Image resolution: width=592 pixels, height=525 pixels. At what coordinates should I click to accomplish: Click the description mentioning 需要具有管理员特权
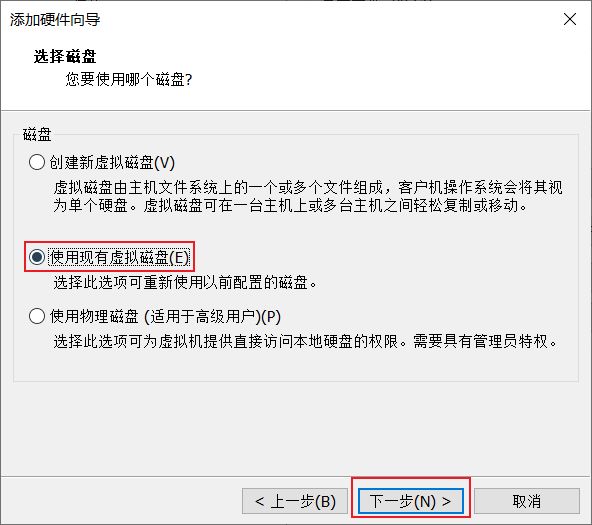point(306,341)
